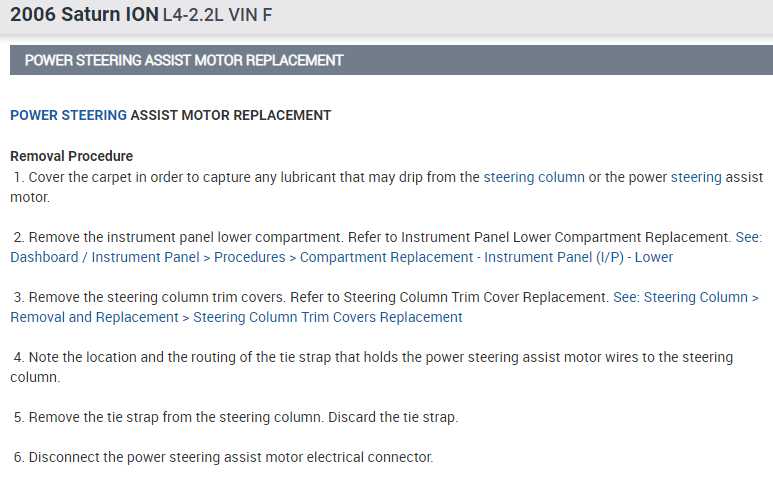Click "Removal and Replacement" in step 3 link
This screenshot has width=773, height=499.
94,317
